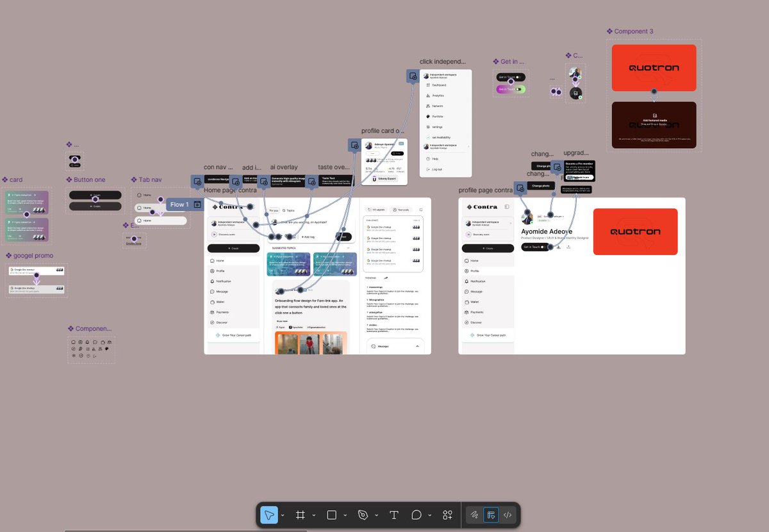Click Log out icon in menu frame
Viewport: 769px width, 532px height.
point(427,169)
